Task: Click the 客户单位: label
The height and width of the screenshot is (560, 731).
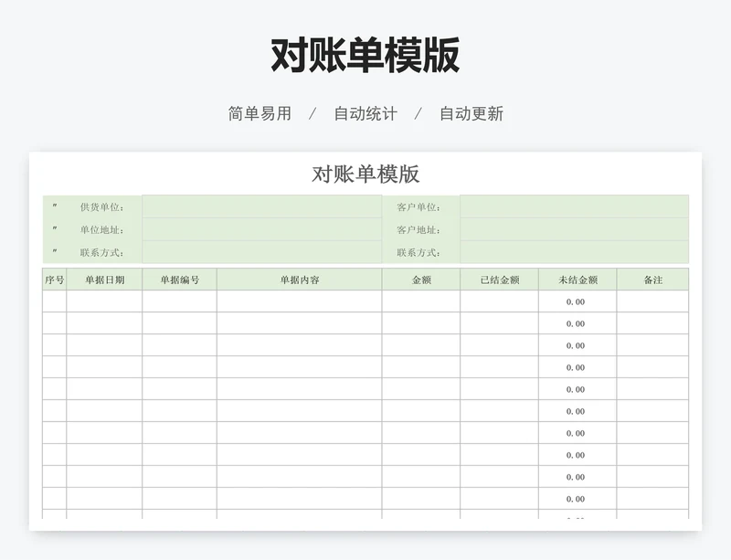Action: [x=418, y=207]
